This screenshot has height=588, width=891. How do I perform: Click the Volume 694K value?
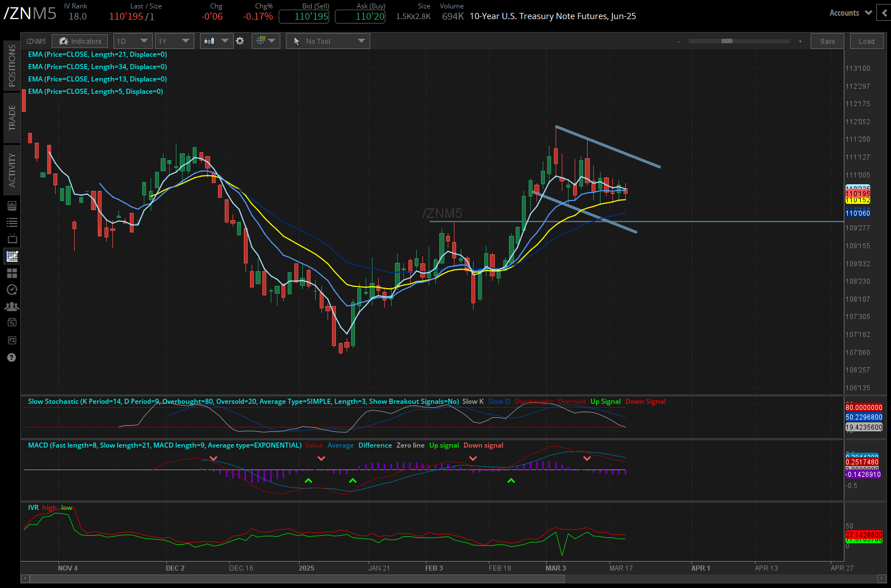click(453, 16)
